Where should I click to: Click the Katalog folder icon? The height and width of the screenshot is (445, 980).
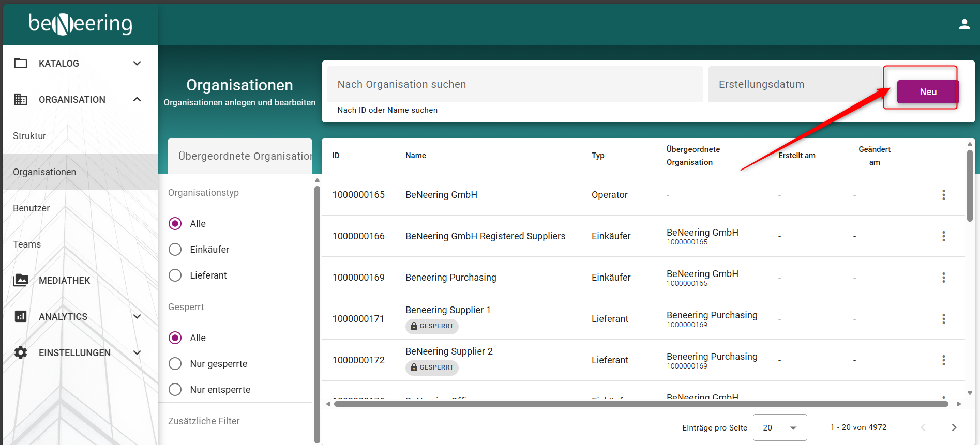tap(21, 63)
